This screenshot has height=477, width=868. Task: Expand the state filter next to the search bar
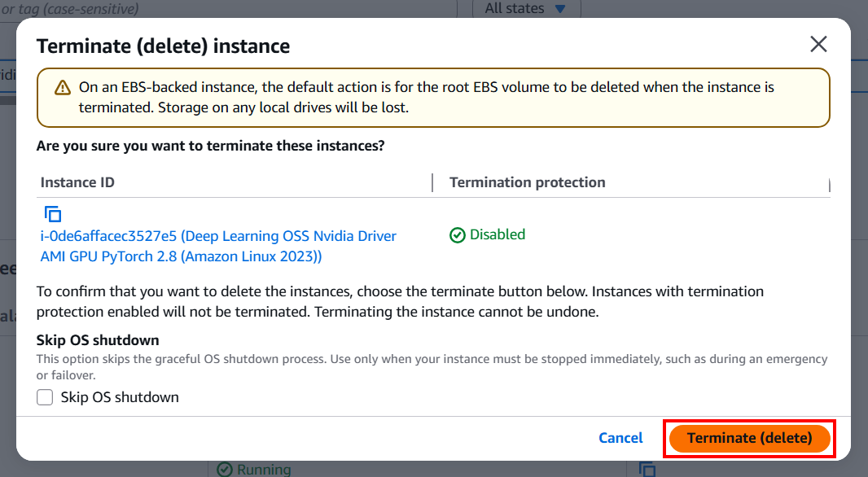tap(527, 9)
